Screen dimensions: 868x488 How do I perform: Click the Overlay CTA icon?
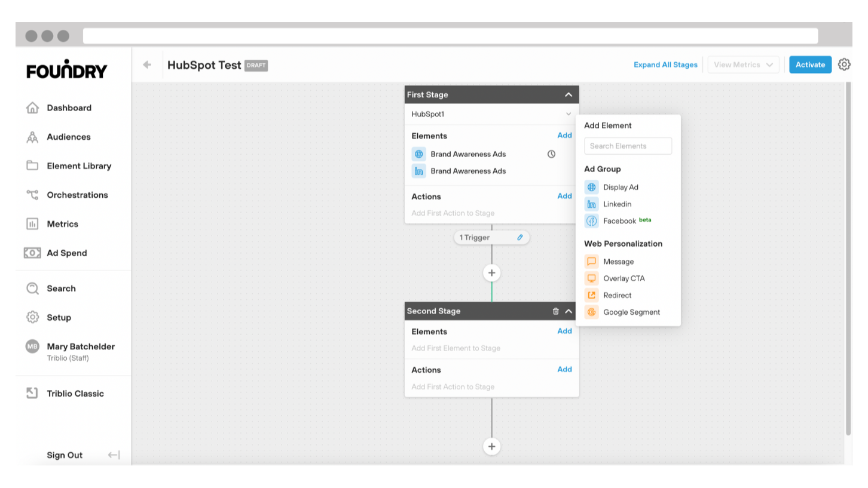pos(591,278)
